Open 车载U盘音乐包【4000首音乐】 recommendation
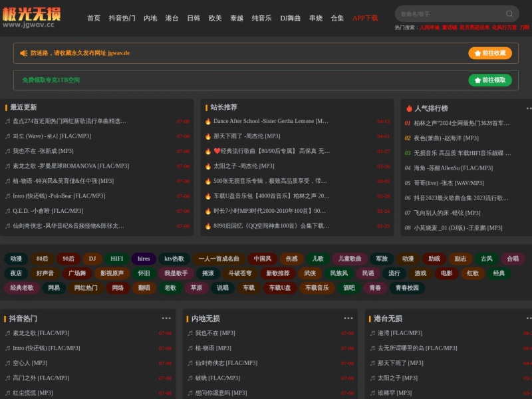The image size is (532, 399). 271,196
